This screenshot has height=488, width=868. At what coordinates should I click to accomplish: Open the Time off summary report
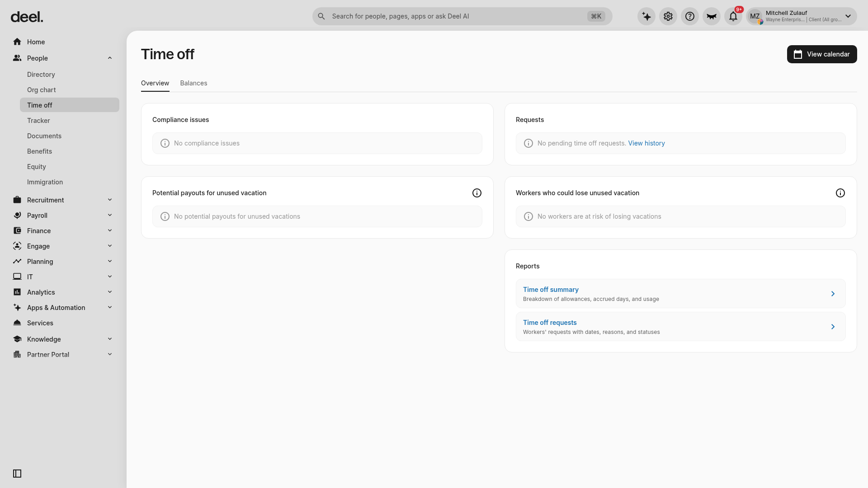click(680, 294)
